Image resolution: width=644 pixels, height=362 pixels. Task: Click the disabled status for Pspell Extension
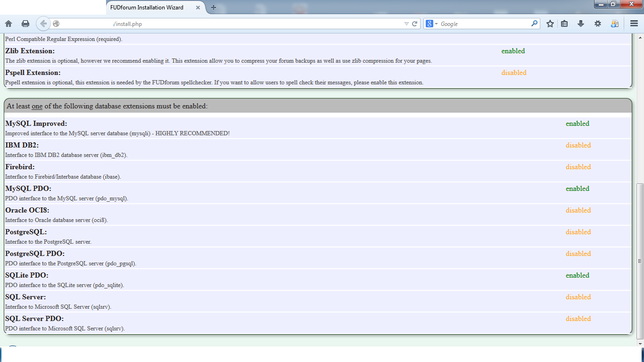pos(514,73)
